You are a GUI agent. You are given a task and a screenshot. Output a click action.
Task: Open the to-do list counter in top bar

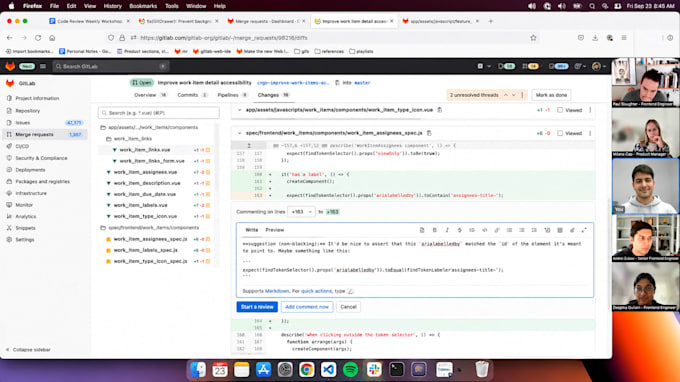558,66
